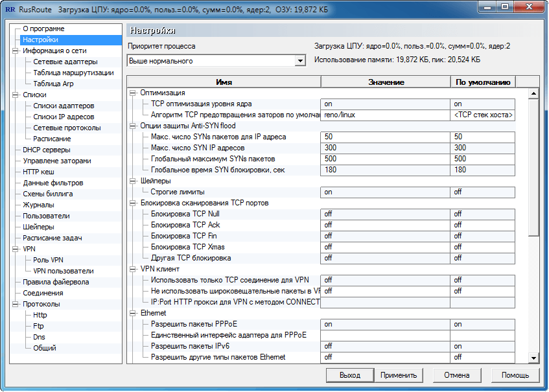The image size is (549, 392).
Task: Edit Макс. число SYN IP адресов value
Action: click(x=385, y=148)
